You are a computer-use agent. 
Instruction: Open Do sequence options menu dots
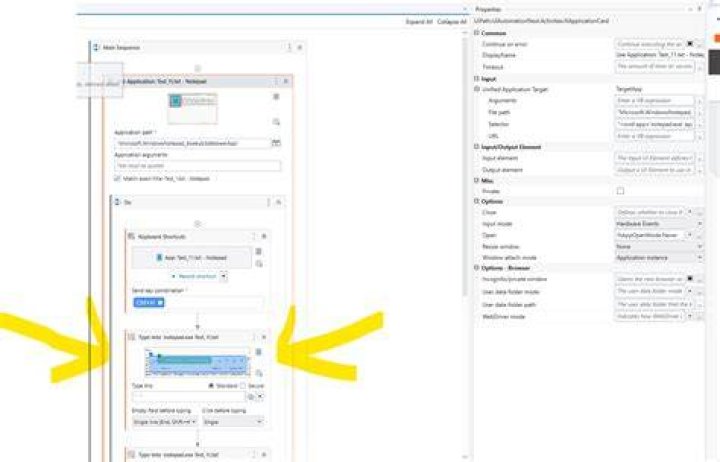[x=269, y=202]
